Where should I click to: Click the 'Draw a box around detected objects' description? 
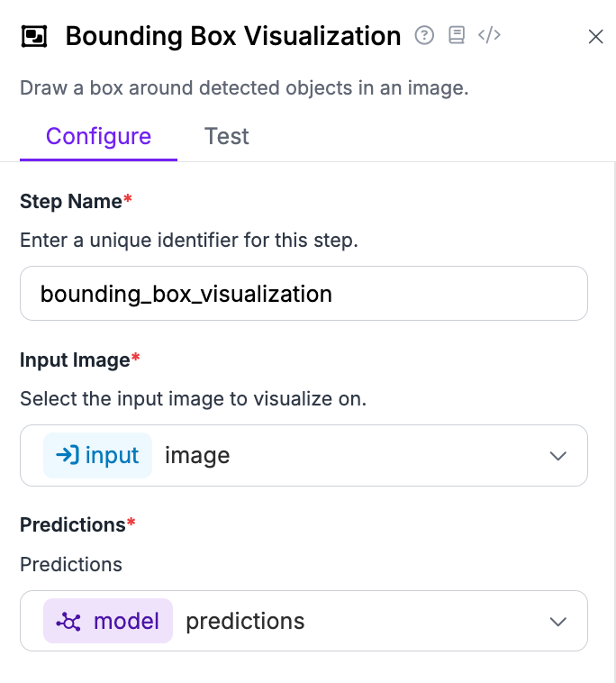pos(244,88)
